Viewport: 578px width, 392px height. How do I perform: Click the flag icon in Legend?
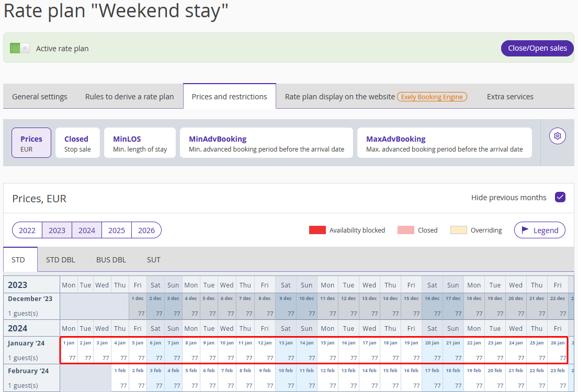(x=525, y=230)
